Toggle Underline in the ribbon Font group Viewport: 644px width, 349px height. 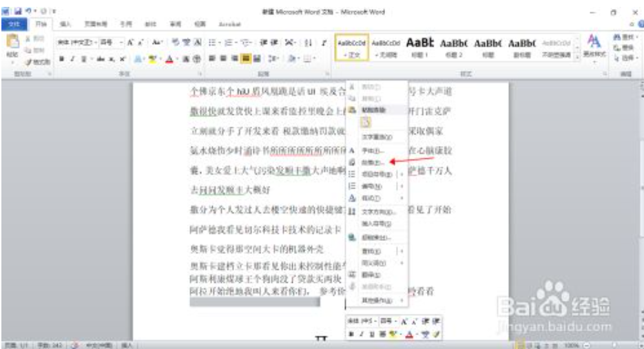(83, 59)
